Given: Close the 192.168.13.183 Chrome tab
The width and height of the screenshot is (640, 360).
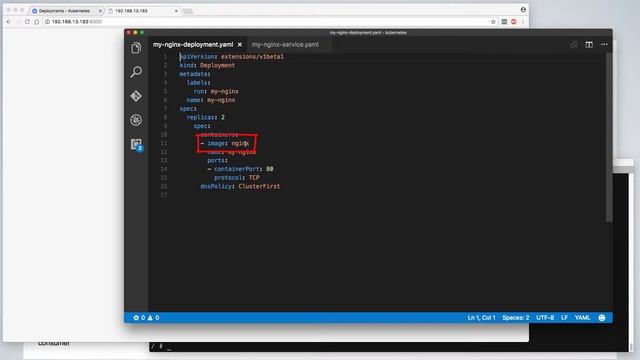Looking at the screenshot, I should (x=176, y=11).
